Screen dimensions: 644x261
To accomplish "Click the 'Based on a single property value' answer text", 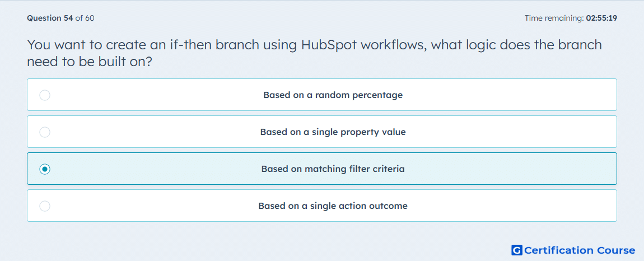I will (x=333, y=132).
